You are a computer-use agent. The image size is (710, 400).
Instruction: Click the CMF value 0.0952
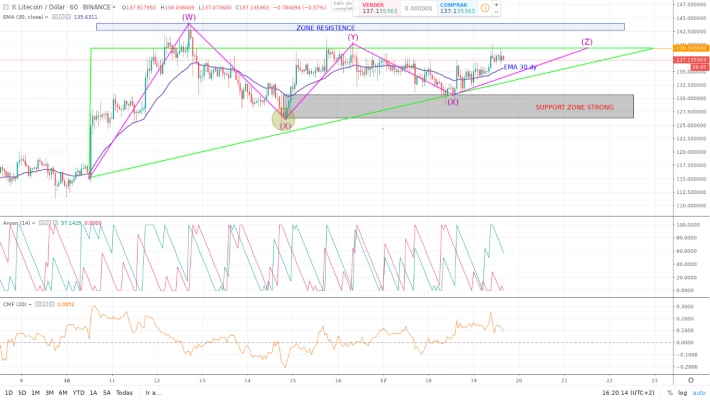pyautogui.click(x=66, y=304)
